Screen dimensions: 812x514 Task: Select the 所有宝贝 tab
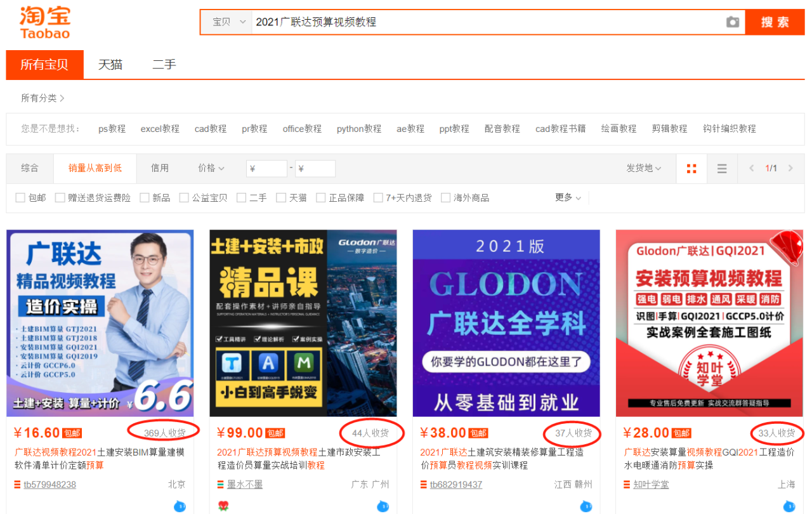[44, 65]
